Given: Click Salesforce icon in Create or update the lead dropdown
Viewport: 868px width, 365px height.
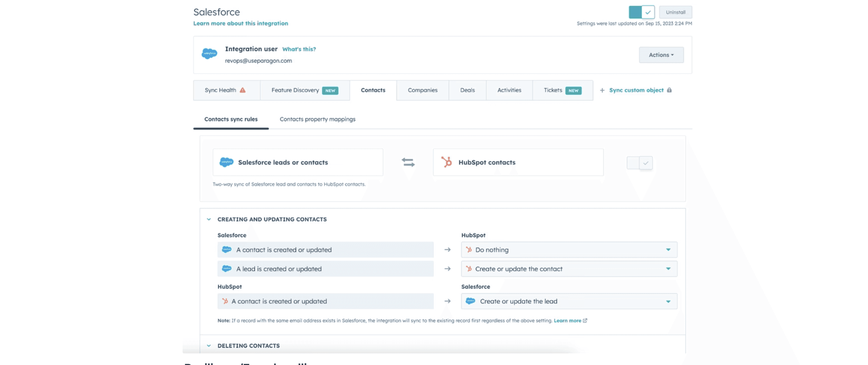Looking at the screenshot, I should click(471, 301).
